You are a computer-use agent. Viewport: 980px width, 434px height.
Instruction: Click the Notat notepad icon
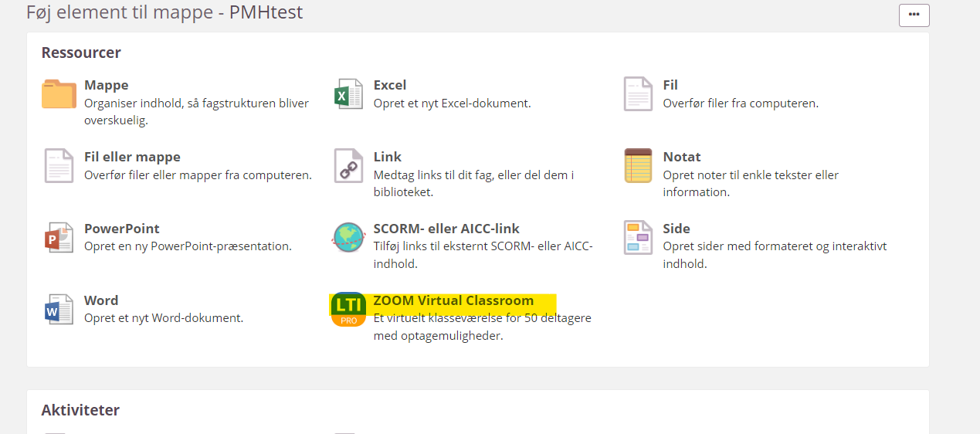[x=638, y=166]
